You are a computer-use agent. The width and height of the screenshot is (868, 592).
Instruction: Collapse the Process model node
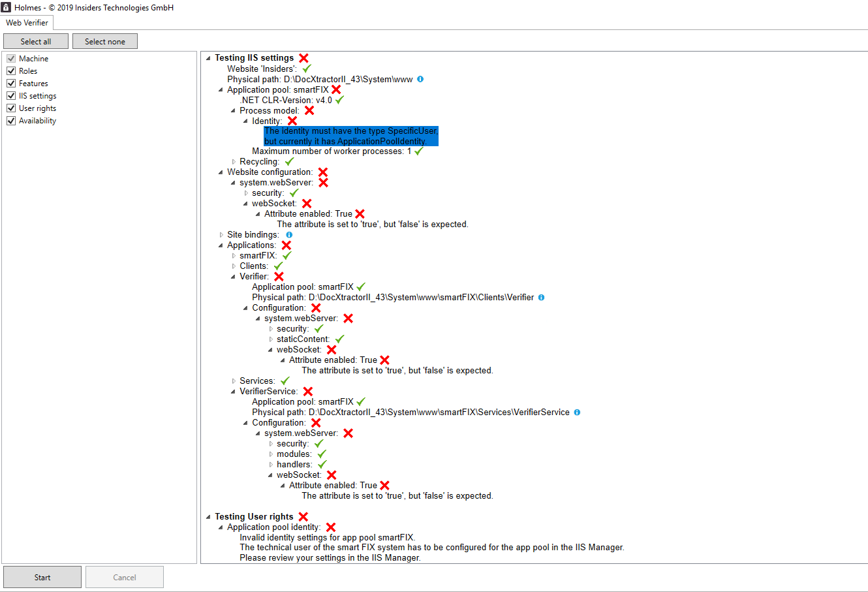[233, 110]
